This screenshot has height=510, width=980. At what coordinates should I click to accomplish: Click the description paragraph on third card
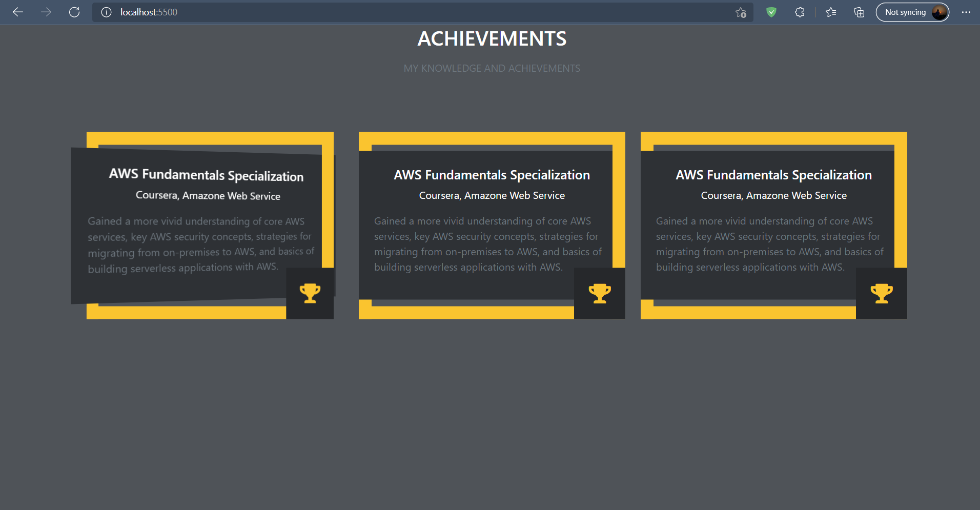point(770,244)
